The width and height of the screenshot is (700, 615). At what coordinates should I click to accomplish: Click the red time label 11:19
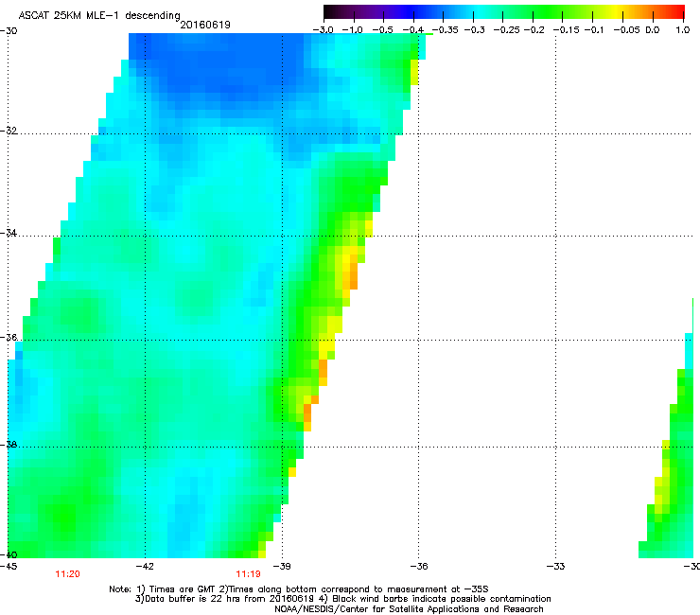(x=248, y=574)
